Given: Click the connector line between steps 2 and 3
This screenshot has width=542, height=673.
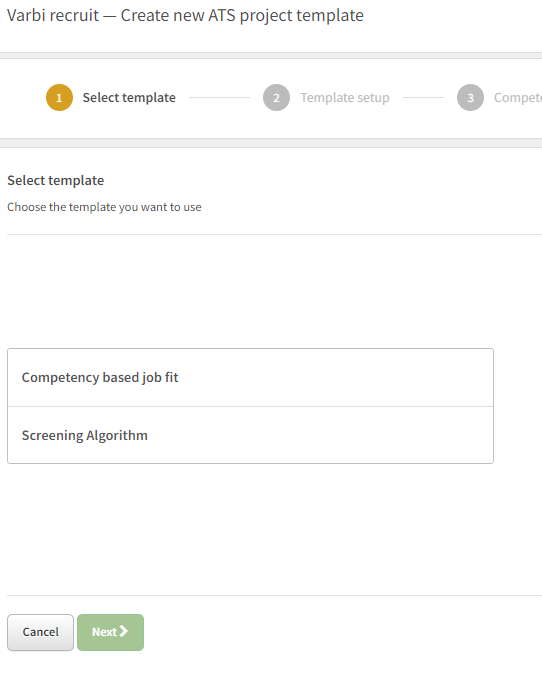Looking at the screenshot, I should pyautogui.click(x=423, y=97).
